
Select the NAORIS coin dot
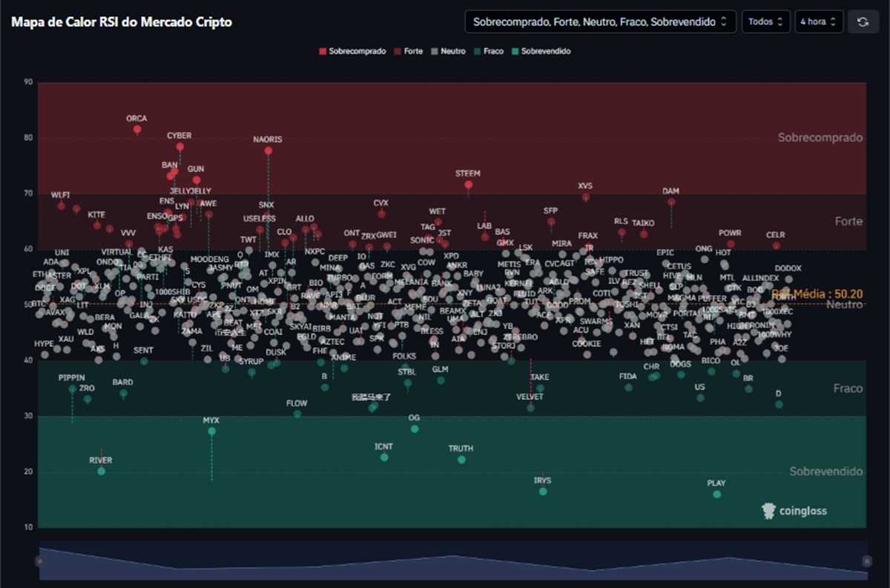(268, 151)
